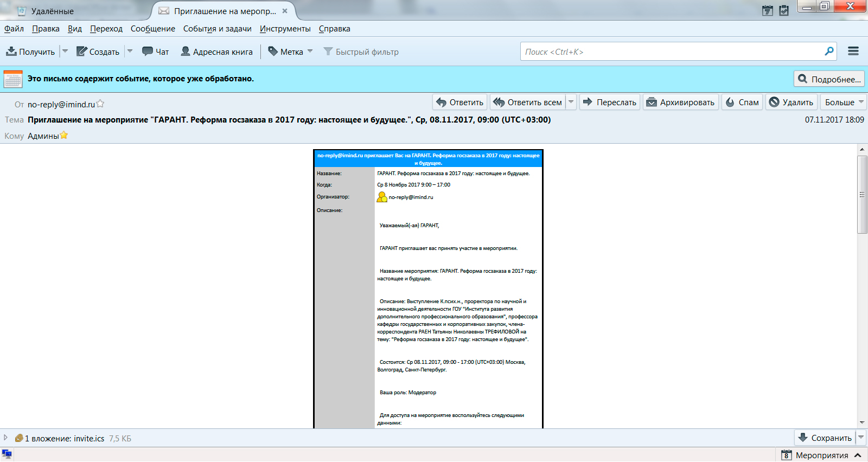The image size is (868, 462).
Task: Click the Ответить reply button
Action: tap(460, 102)
